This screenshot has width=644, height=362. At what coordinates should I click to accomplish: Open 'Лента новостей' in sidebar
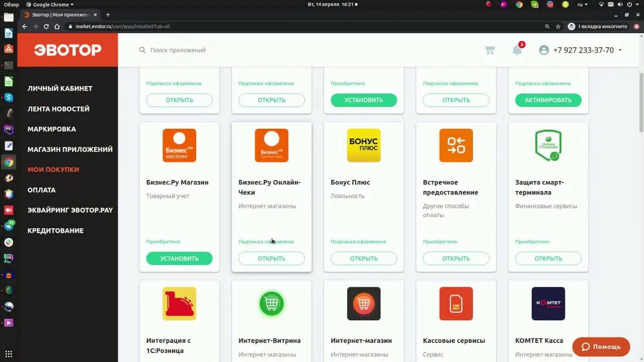58,109
